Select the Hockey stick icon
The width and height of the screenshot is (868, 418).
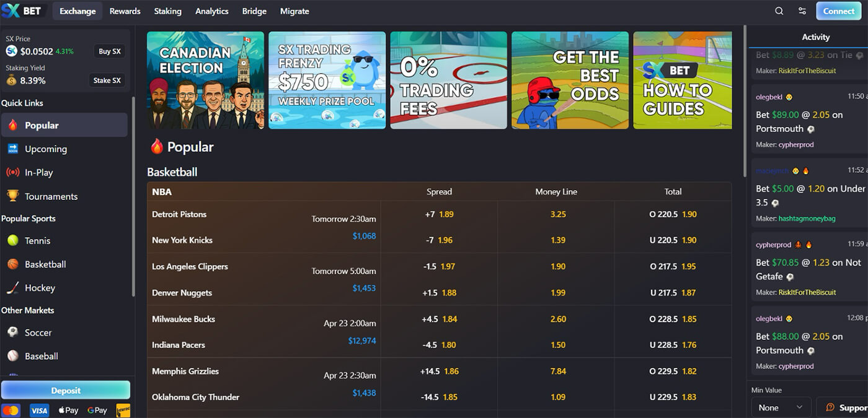[x=12, y=288]
